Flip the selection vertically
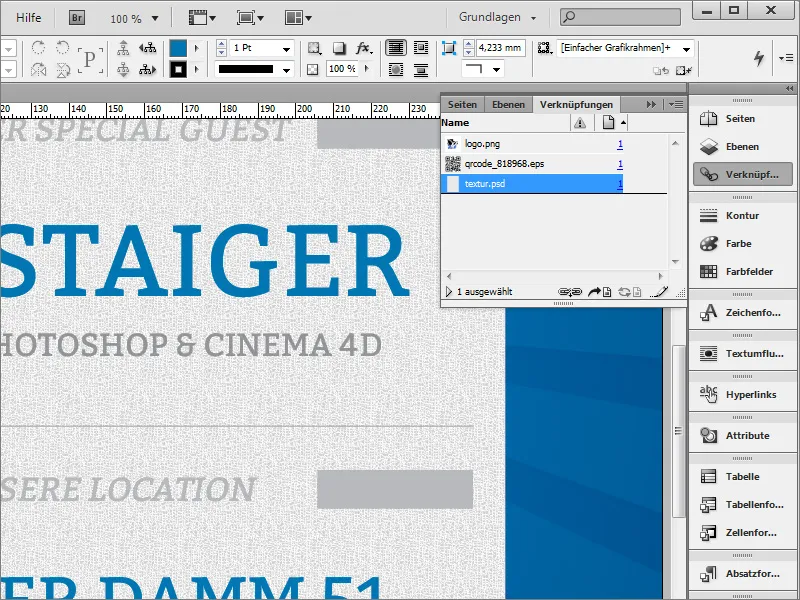800x600 pixels. (x=62, y=69)
